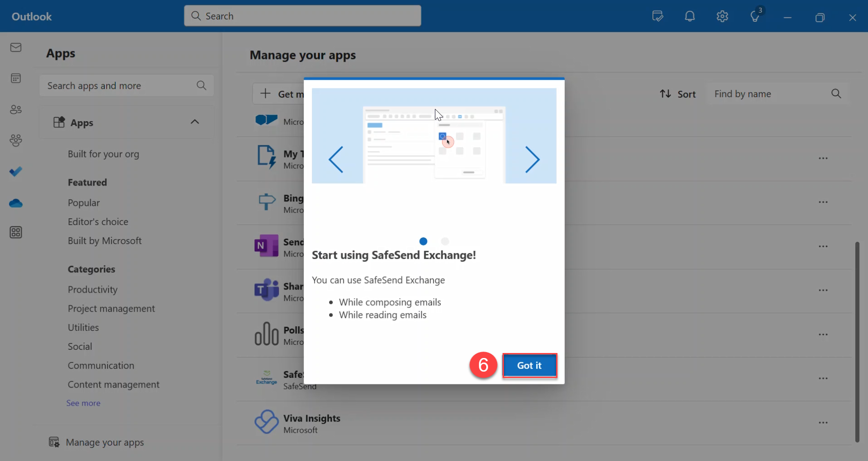This screenshot has width=868, height=461.
Task: Open the notifications bell icon
Action: tap(690, 17)
